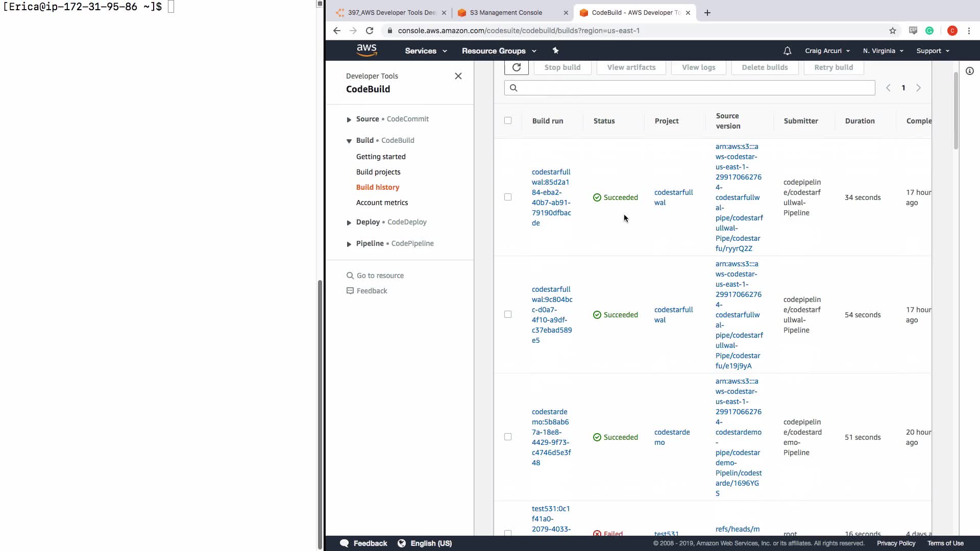Screen dimensions: 980x551
Task: Expand the Pipeline CodePipeline section
Action: pos(349,244)
